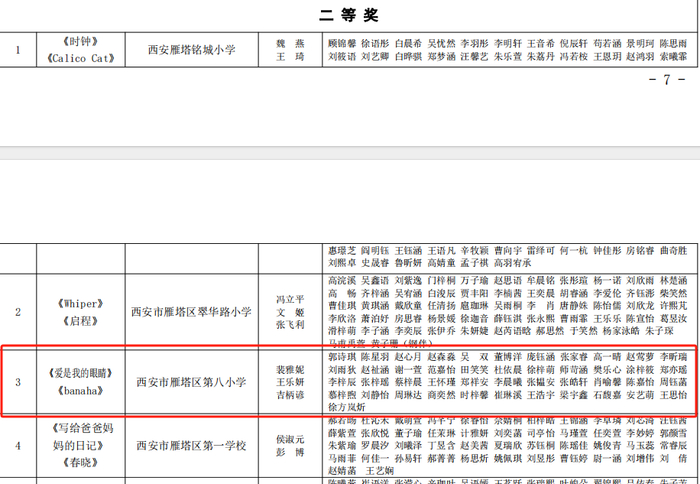Image resolution: width=700 pixels, height=484 pixels.
Task: Click row number 3 beside 《爱是我的眼睛》
Action: point(18,382)
